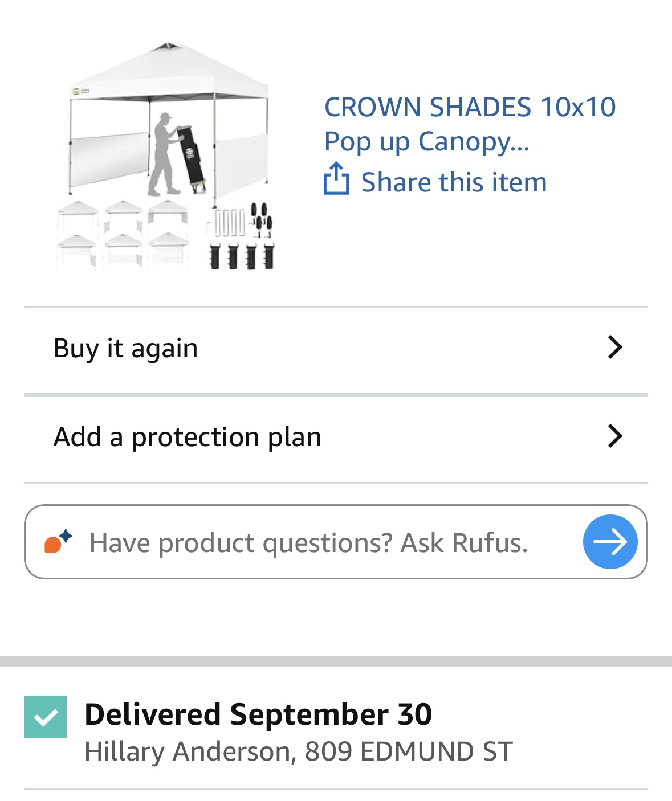Click the Share this item link
The image size is (672, 801).
coord(454,182)
